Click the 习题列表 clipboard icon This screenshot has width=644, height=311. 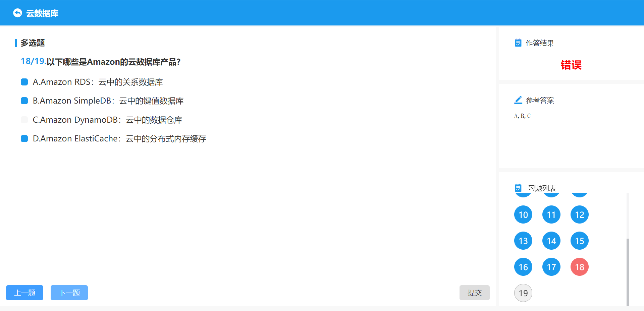[518, 188]
